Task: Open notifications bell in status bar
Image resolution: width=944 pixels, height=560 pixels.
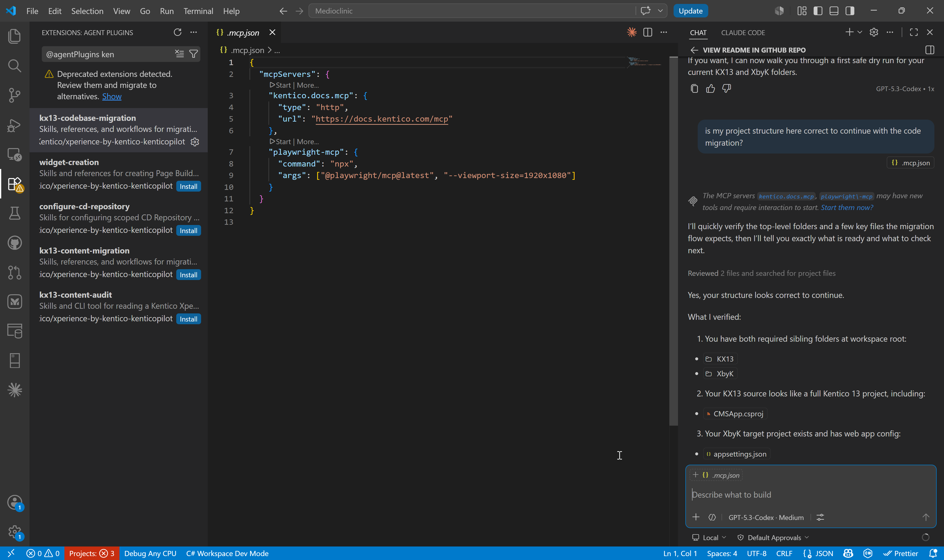Action: pyautogui.click(x=933, y=553)
